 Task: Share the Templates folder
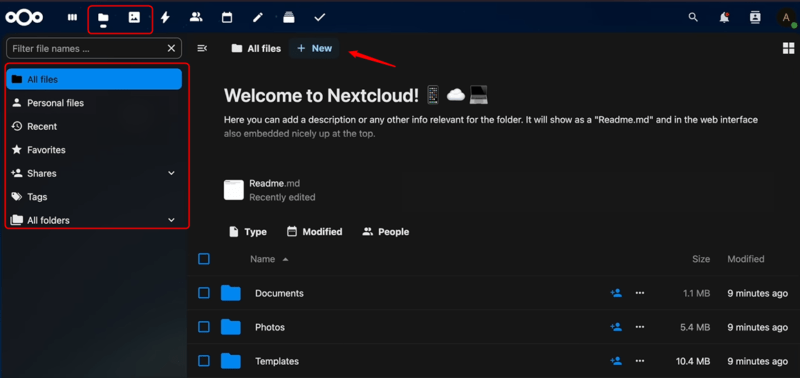616,361
